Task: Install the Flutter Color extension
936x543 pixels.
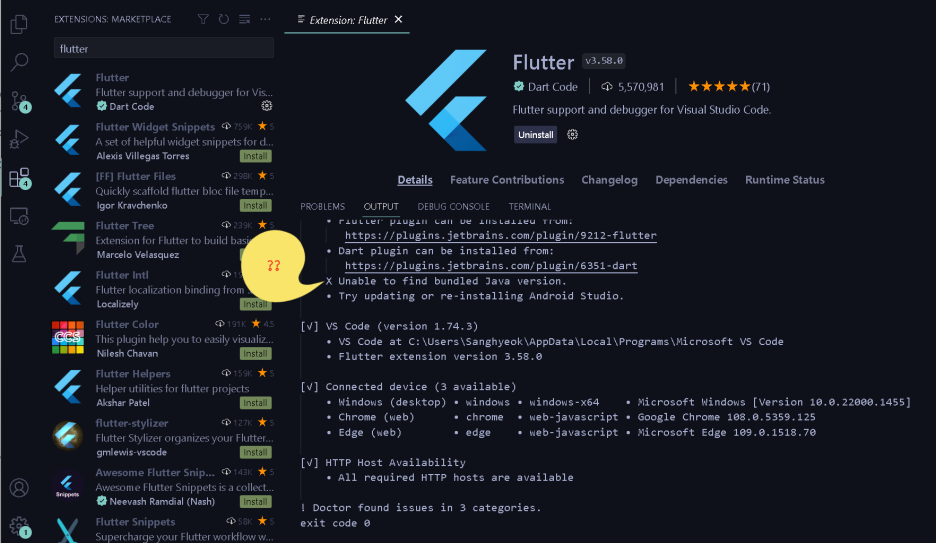Action: [255, 354]
